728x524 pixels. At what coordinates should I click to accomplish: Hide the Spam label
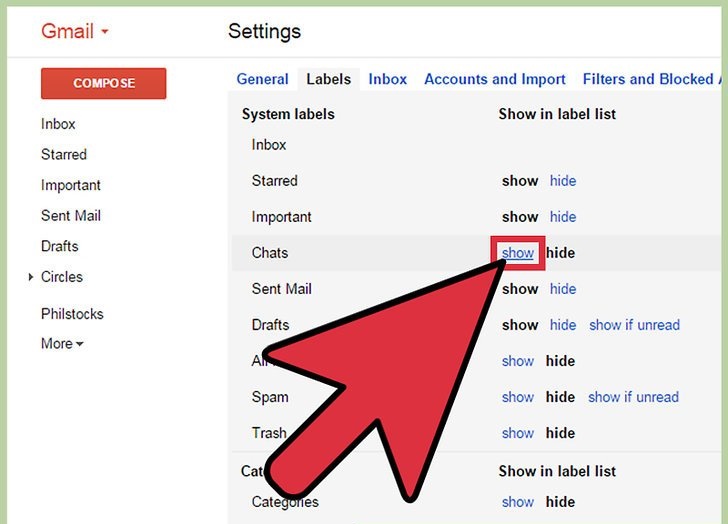coord(560,397)
